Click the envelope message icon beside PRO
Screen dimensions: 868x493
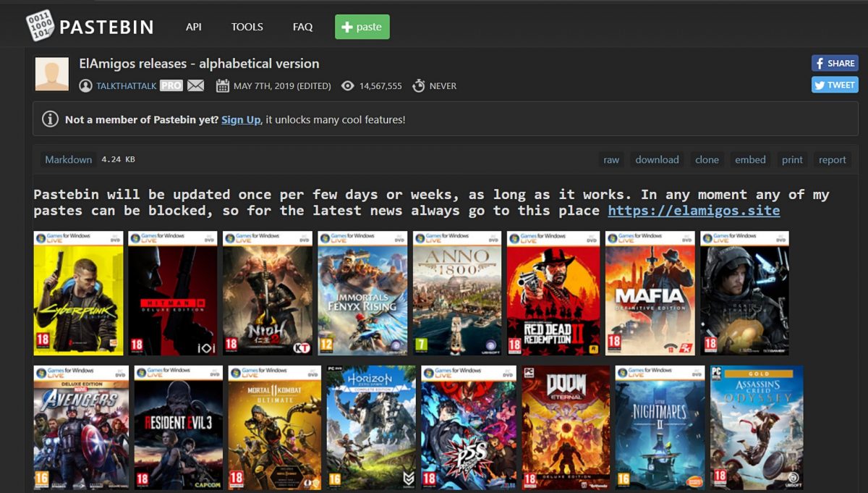[x=195, y=85]
